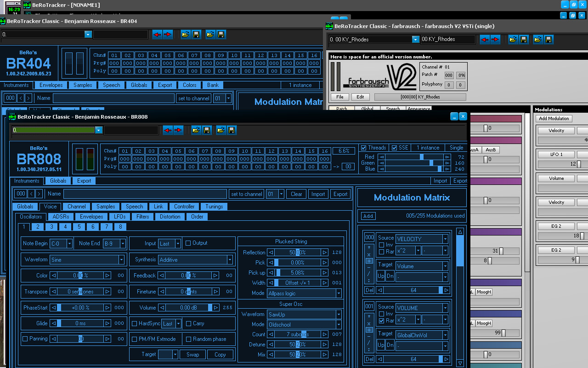588x368 pixels.
Task: Switch to the Samples tab in BR808 instrument section
Action: coord(106,207)
